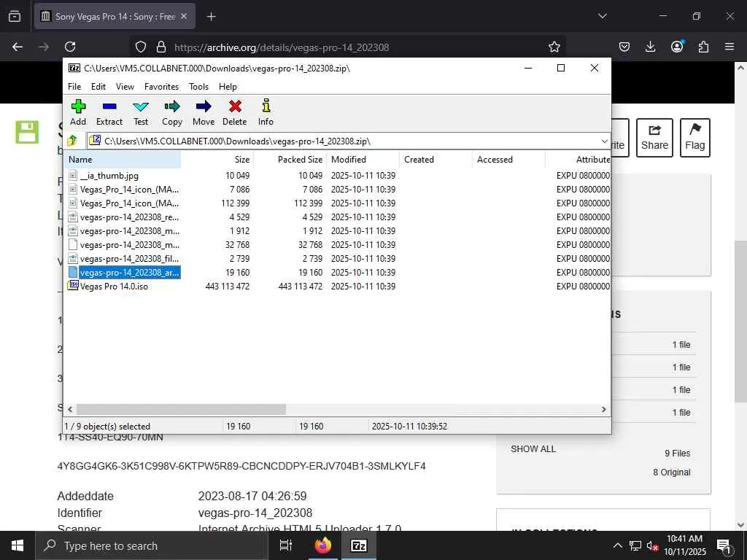Screen dimensions: 747x560
Task: Click the horizontal scrollbar in the file list
Action: (181, 410)
